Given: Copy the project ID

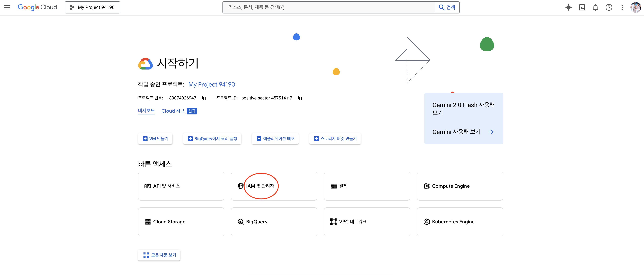Looking at the screenshot, I should click(x=300, y=98).
